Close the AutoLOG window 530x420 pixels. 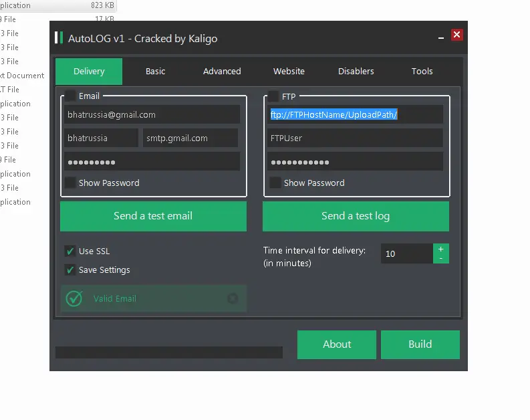[456, 35]
